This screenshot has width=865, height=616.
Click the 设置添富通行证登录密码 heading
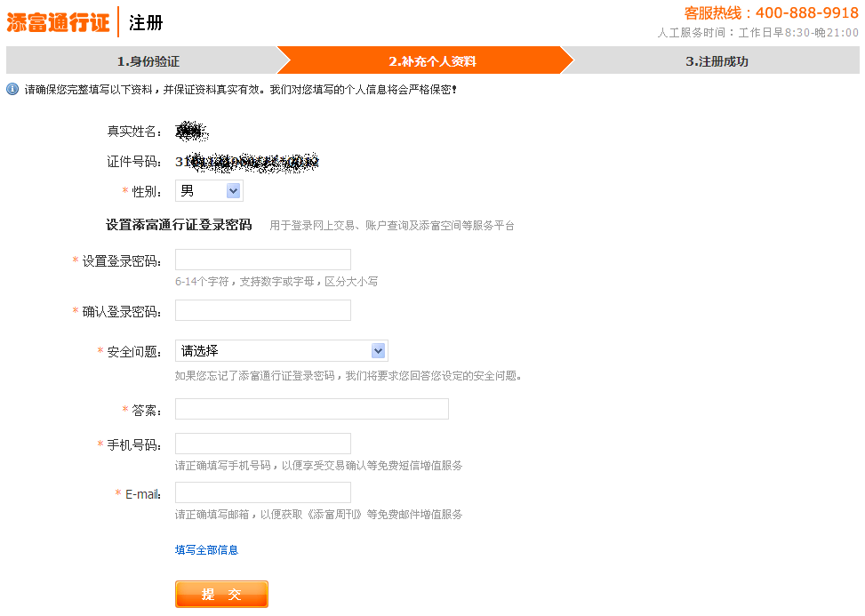179,225
